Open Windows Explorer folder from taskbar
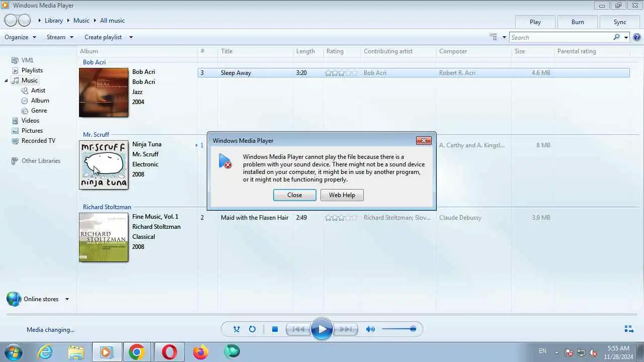 click(76, 352)
